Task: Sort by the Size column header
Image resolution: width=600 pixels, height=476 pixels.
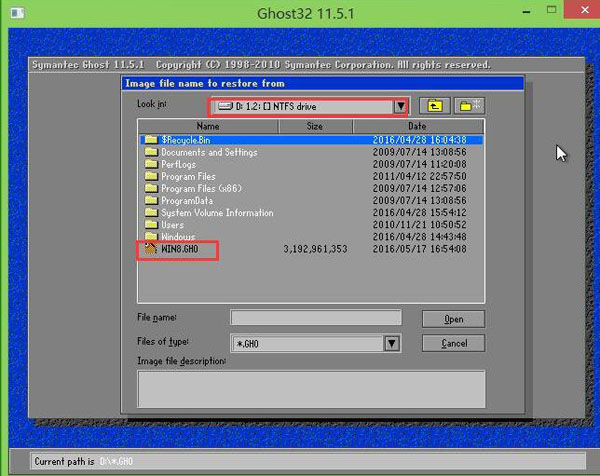Action: coord(315,126)
